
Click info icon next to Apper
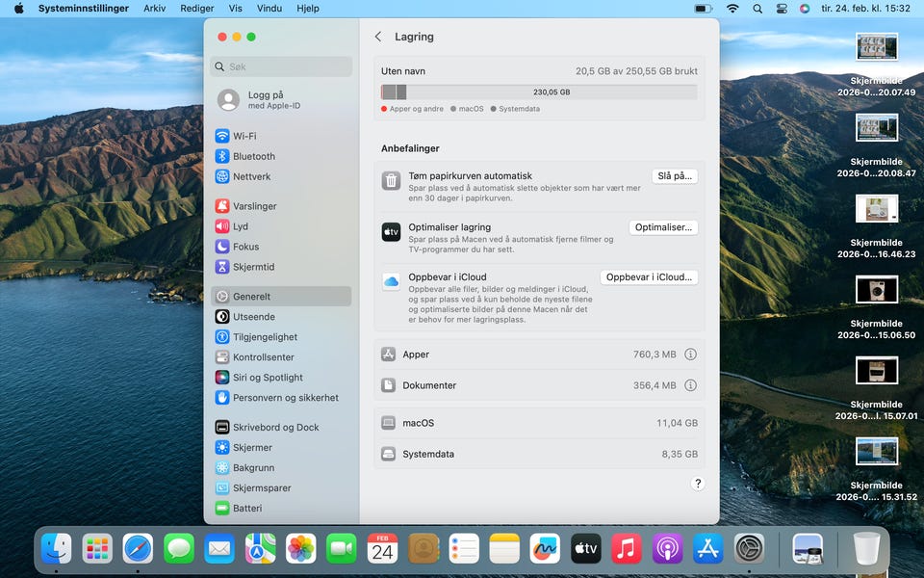pos(690,355)
